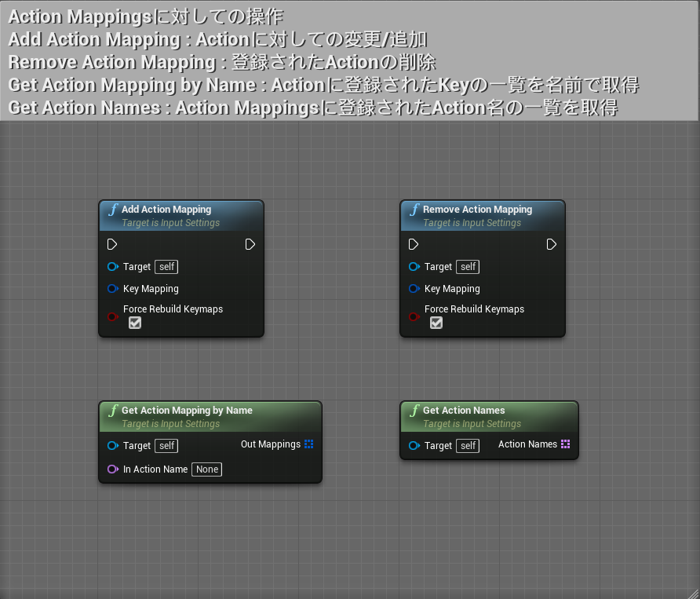Click the function icon on Get Action Names

pyautogui.click(x=414, y=410)
